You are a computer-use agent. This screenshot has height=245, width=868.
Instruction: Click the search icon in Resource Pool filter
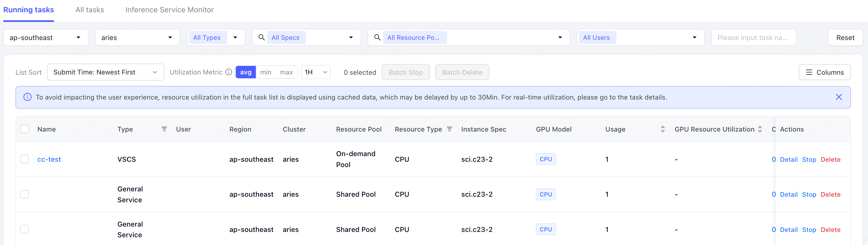(x=377, y=37)
